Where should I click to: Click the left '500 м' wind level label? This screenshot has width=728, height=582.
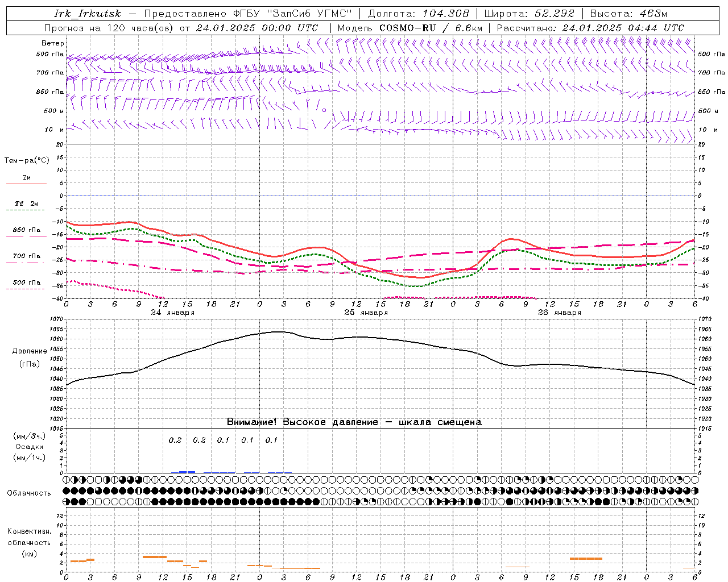pyautogui.click(x=54, y=111)
